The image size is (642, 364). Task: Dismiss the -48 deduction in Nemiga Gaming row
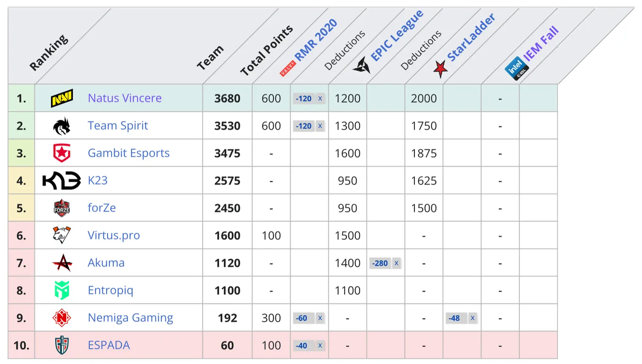[473, 318]
